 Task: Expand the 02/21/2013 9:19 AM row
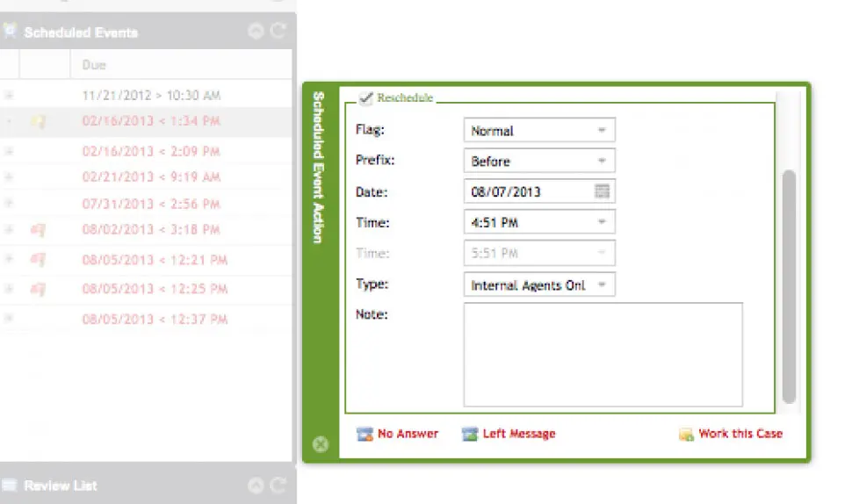(9, 176)
